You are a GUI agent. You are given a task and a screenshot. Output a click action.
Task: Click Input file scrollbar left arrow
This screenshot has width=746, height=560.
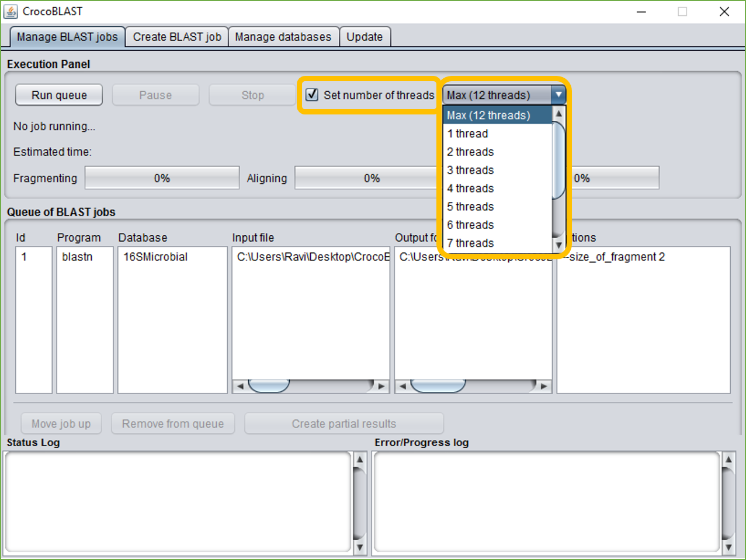point(240,386)
